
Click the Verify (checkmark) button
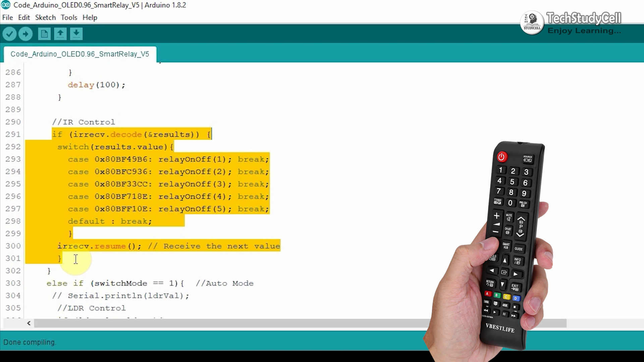coord(10,34)
